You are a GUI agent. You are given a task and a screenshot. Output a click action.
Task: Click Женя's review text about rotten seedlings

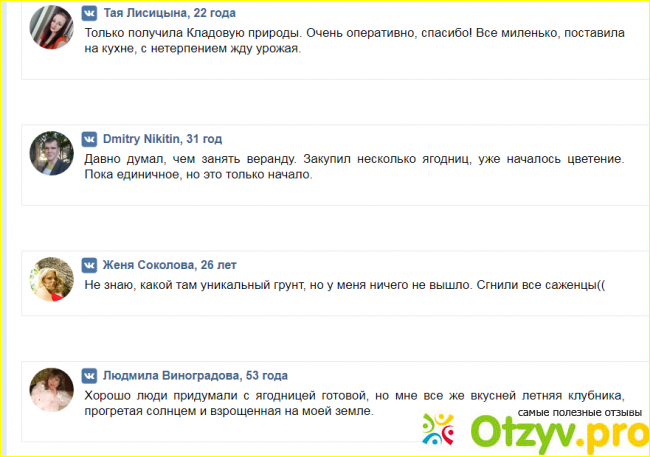click(x=345, y=285)
